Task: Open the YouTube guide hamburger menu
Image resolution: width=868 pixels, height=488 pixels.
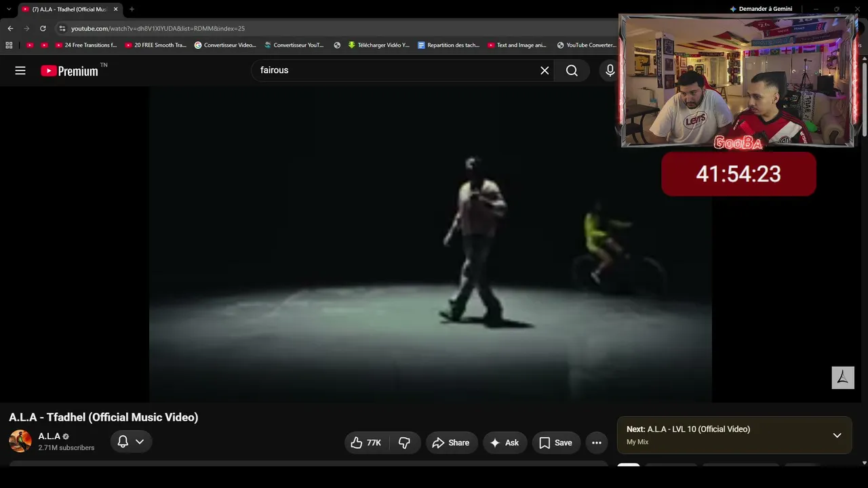Action: click(x=20, y=70)
